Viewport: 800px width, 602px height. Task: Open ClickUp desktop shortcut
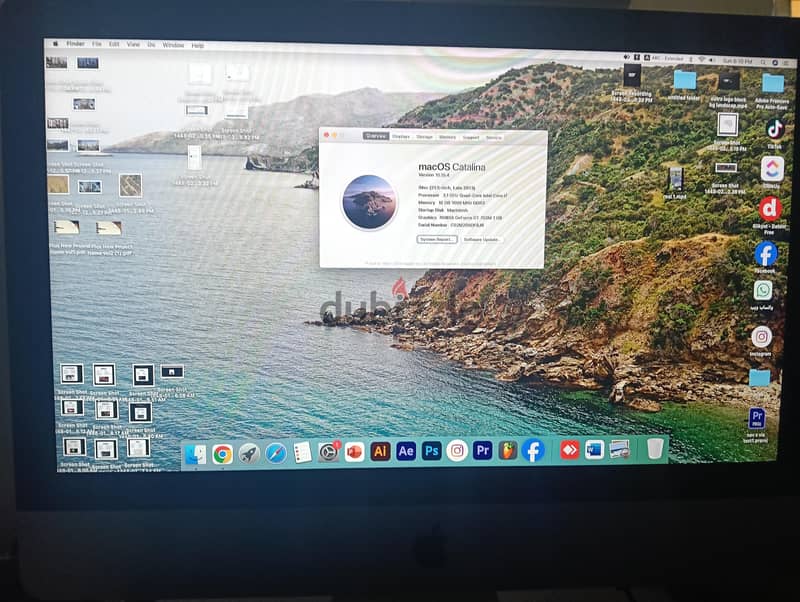[x=772, y=168]
